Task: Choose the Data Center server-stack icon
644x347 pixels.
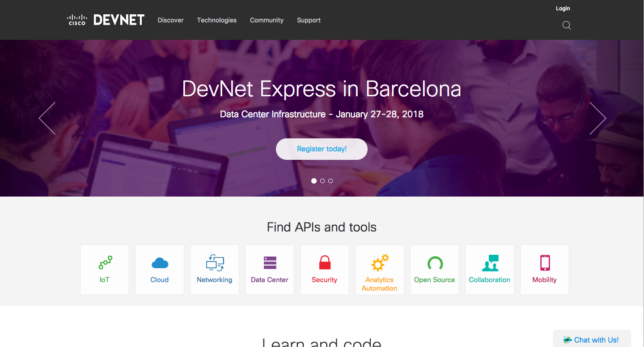Action: point(270,263)
